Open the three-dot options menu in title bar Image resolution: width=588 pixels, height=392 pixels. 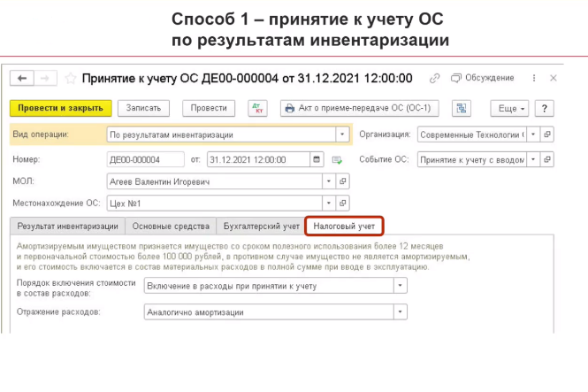tap(534, 78)
